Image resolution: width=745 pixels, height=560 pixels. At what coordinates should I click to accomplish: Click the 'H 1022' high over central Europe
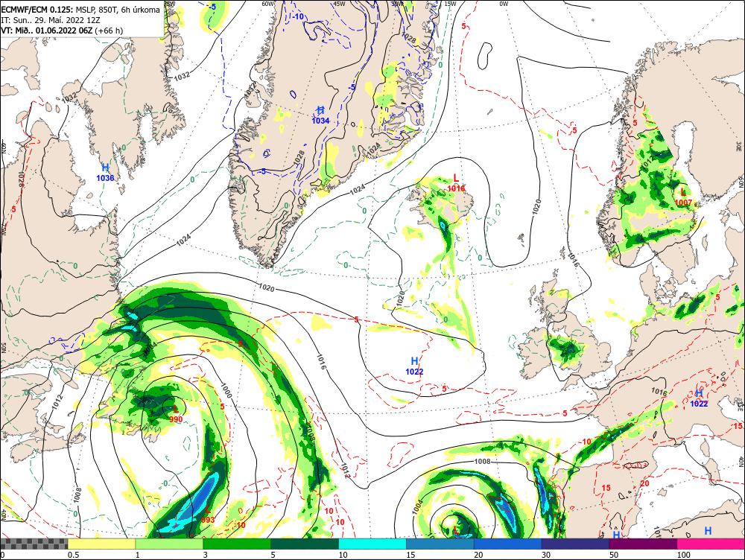pyautogui.click(x=699, y=398)
